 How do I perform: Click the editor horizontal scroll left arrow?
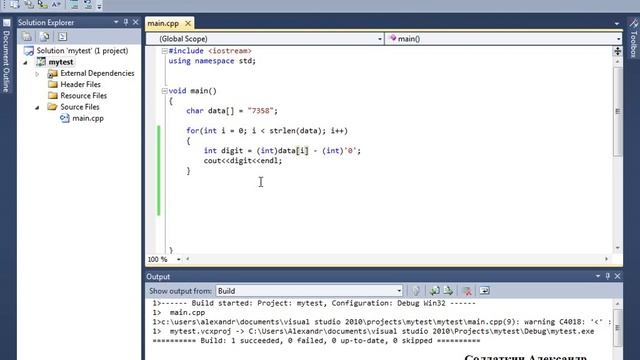188,259
